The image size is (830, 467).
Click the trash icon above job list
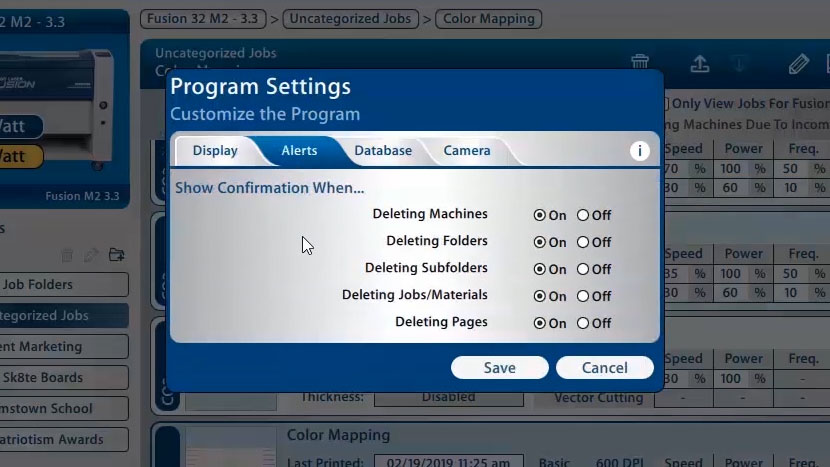coord(640,64)
